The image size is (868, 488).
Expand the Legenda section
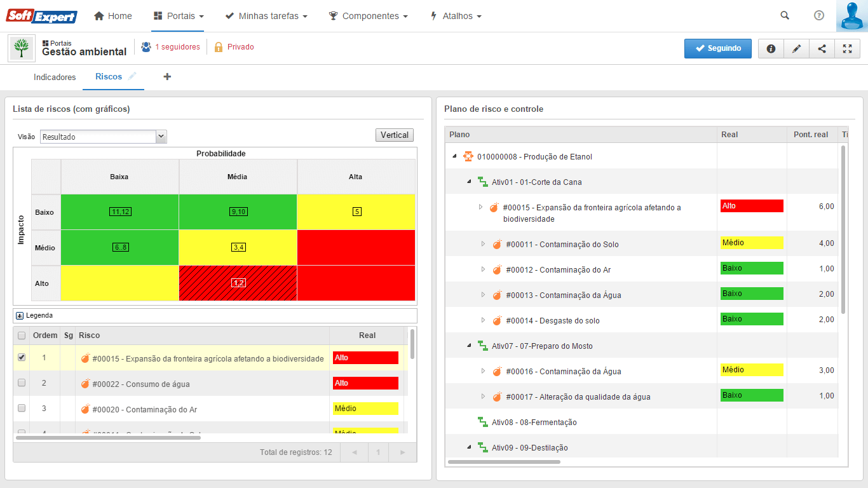point(20,315)
